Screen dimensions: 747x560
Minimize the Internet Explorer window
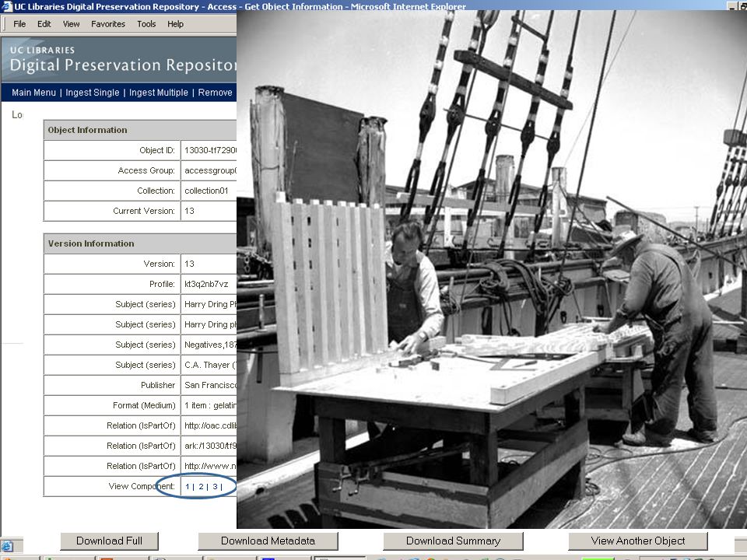click(732, 5)
